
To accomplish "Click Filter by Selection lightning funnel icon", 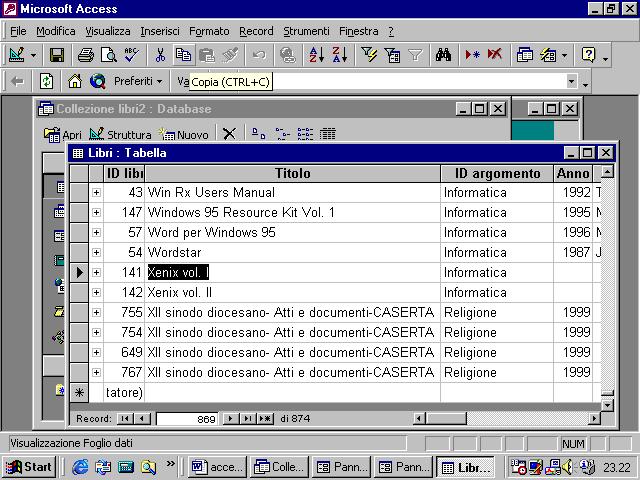I will (x=369, y=55).
